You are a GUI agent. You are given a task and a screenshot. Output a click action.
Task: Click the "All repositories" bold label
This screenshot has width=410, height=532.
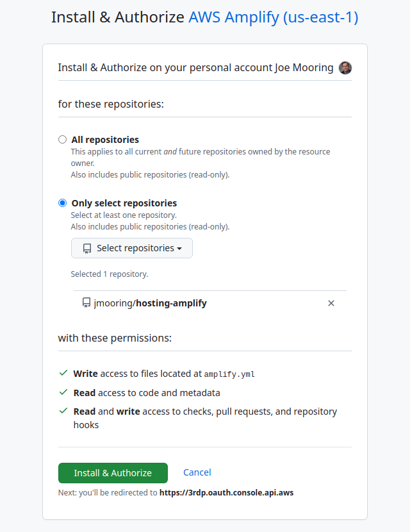coord(105,139)
